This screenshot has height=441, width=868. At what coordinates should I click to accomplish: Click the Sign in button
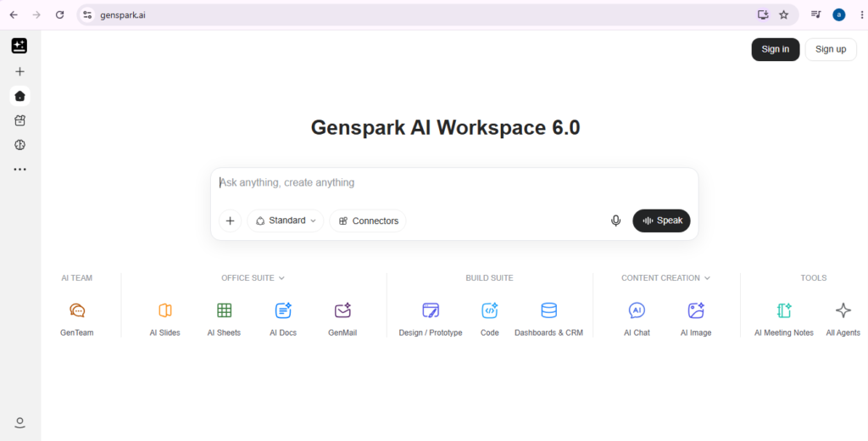tap(775, 49)
